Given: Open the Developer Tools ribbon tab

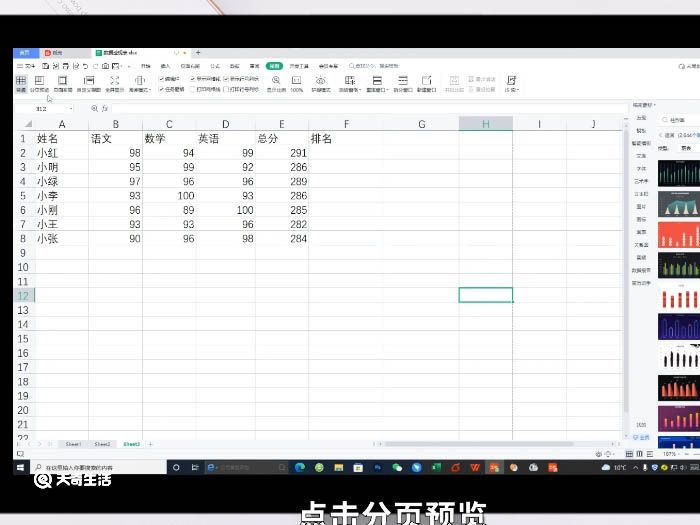Looking at the screenshot, I should pyautogui.click(x=299, y=66).
